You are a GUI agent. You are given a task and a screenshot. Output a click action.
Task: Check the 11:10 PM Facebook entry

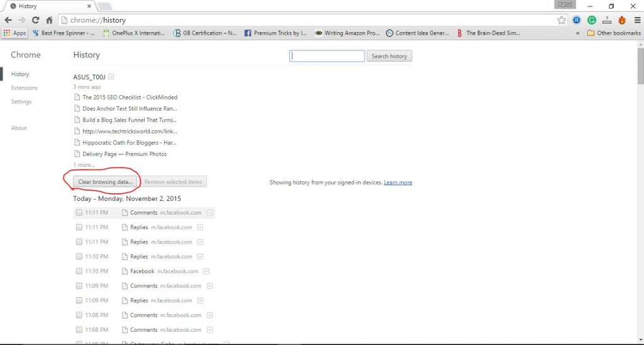(x=79, y=271)
